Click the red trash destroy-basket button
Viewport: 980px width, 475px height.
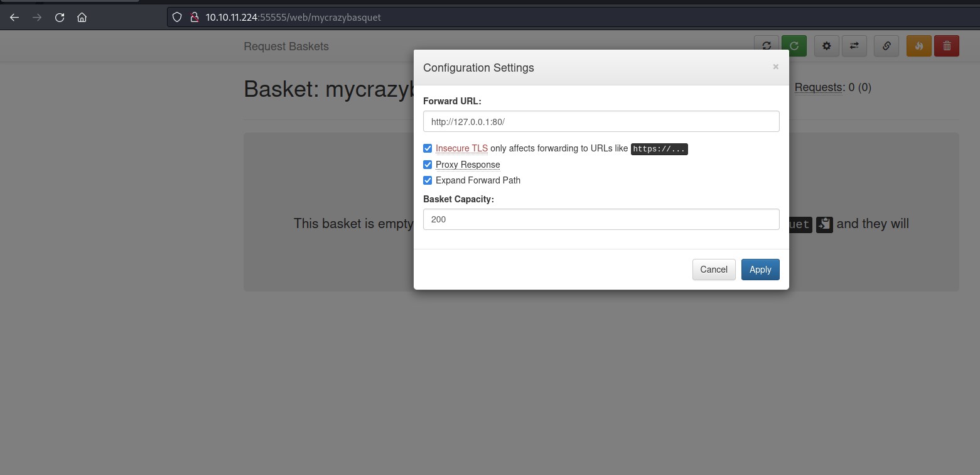(x=947, y=46)
